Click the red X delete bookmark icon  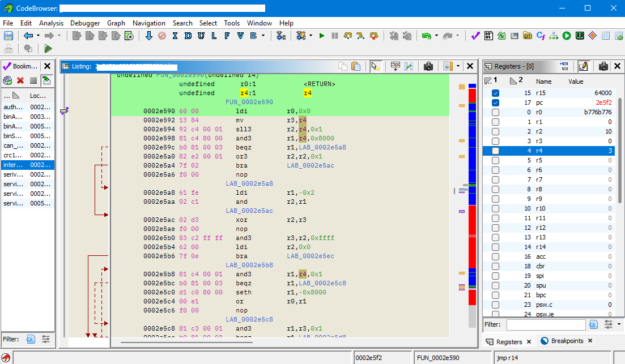point(20,81)
